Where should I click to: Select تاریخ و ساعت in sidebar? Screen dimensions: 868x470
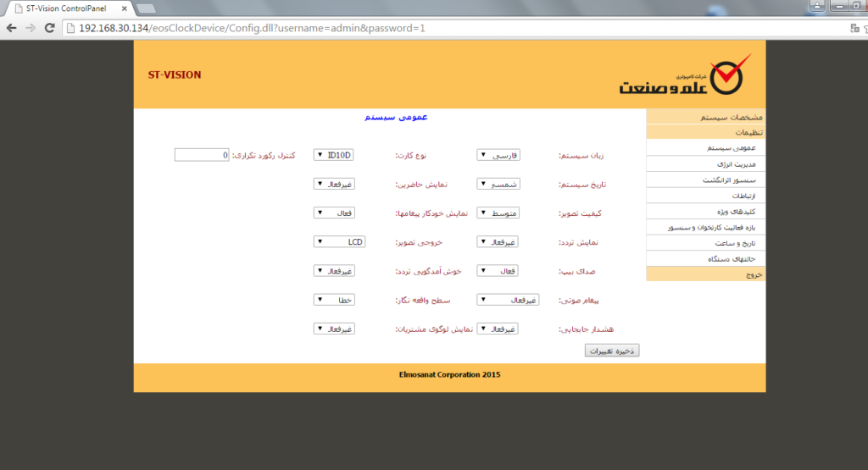click(x=705, y=243)
